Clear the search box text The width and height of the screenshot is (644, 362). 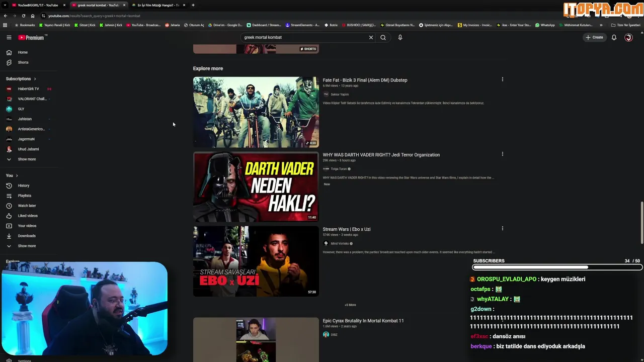[x=371, y=37]
